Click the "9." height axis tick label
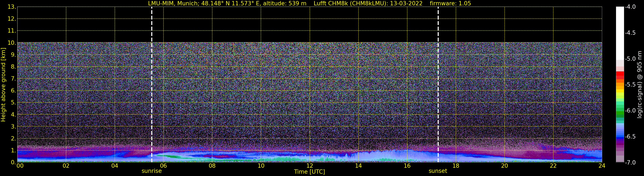Screen dimensions: 644x176 tap(13, 55)
